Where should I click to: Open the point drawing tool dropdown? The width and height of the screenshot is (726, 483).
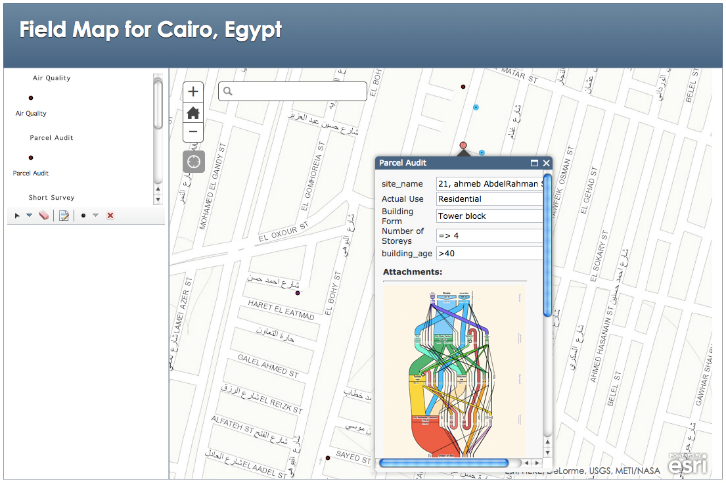click(96, 215)
